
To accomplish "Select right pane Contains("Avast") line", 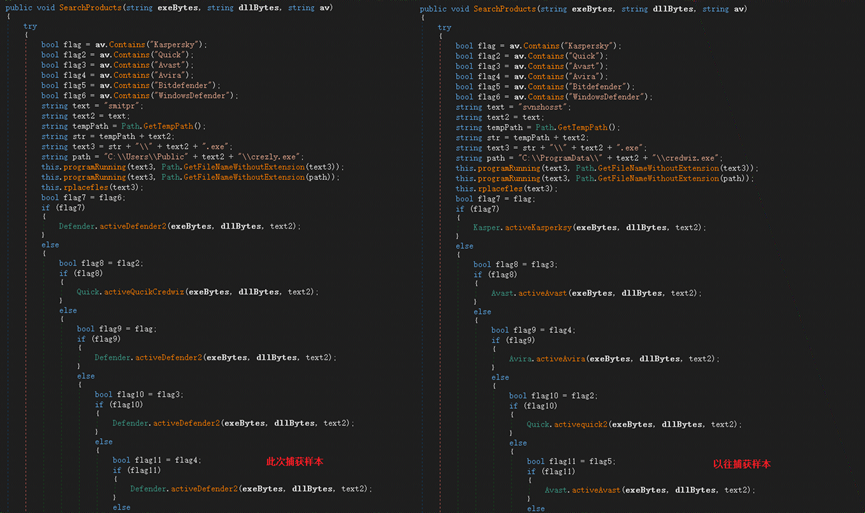I will [x=532, y=66].
